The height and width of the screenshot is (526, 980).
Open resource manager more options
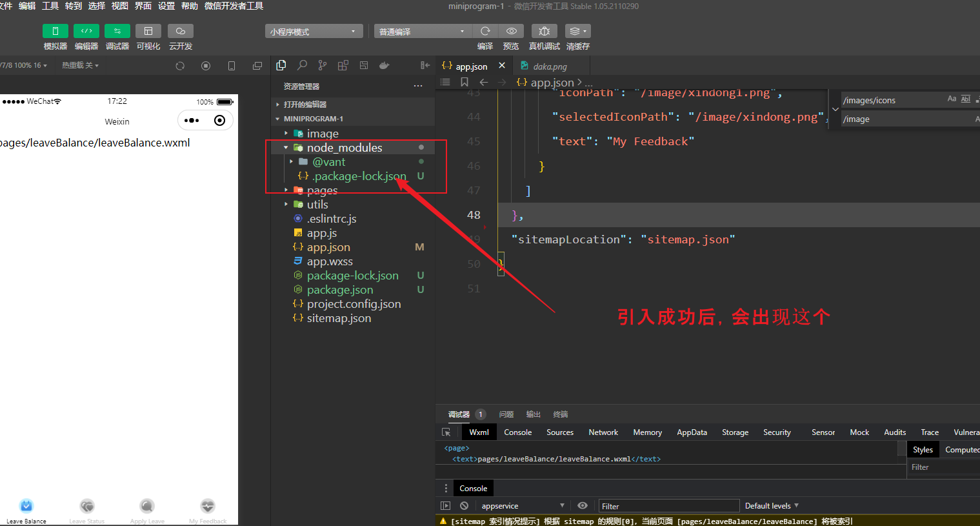pyautogui.click(x=418, y=86)
